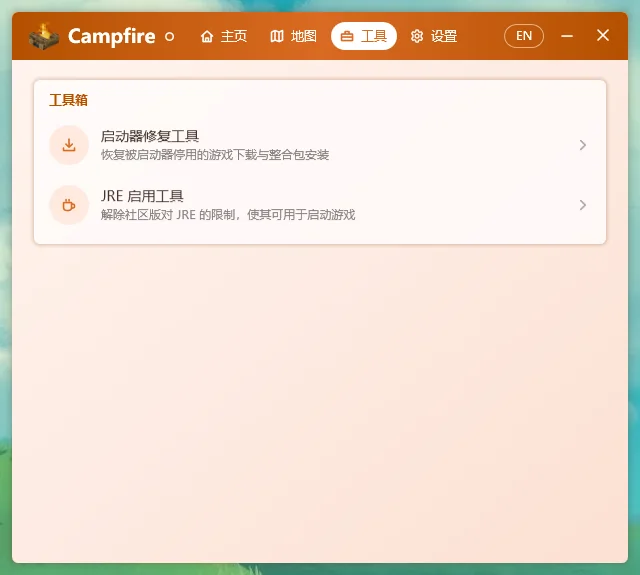The height and width of the screenshot is (575, 640).
Task: Click description 解除社区版对 JRE 的限制
Action: click(x=168, y=215)
